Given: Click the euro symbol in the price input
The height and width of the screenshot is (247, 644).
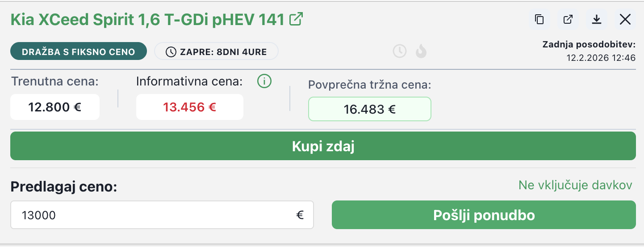Looking at the screenshot, I should click(x=300, y=215).
